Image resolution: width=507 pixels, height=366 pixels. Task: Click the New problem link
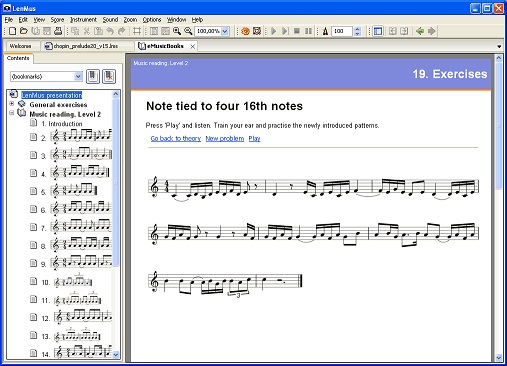[x=225, y=138]
